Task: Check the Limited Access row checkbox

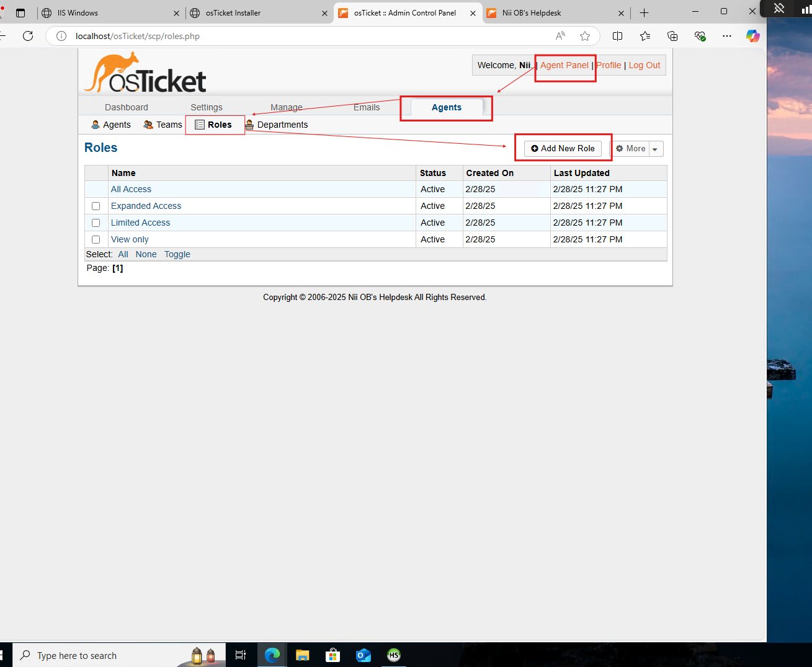Action: [x=96, y=223]
